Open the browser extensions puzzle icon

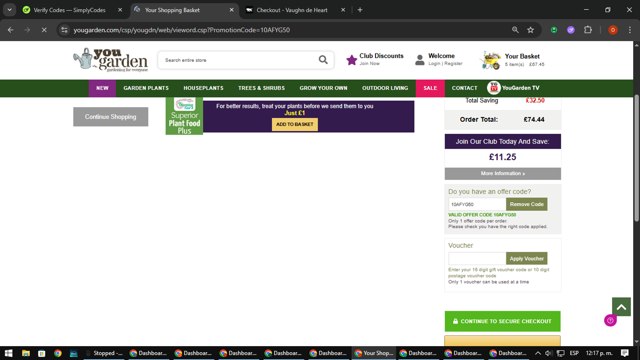coord(588,30)
